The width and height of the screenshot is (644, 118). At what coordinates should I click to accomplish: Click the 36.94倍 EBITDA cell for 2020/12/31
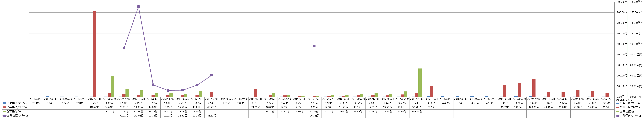click(607, 107)
